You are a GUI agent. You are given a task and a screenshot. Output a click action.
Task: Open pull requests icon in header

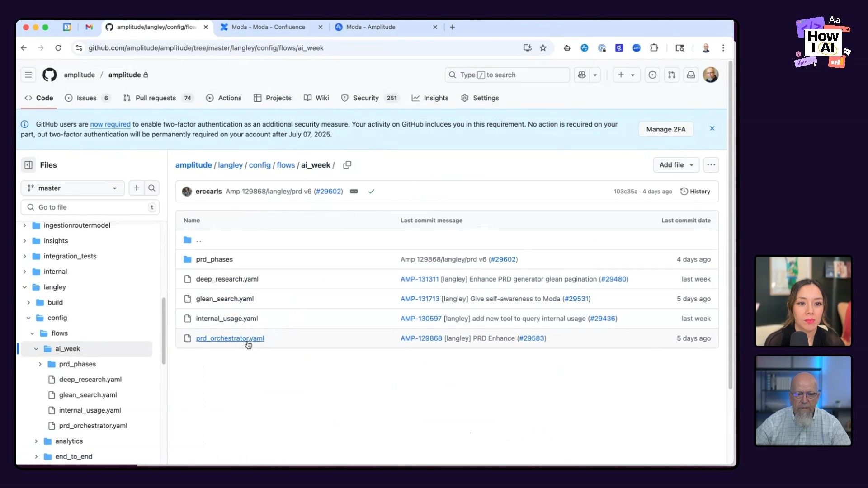(x=672, y=75)
